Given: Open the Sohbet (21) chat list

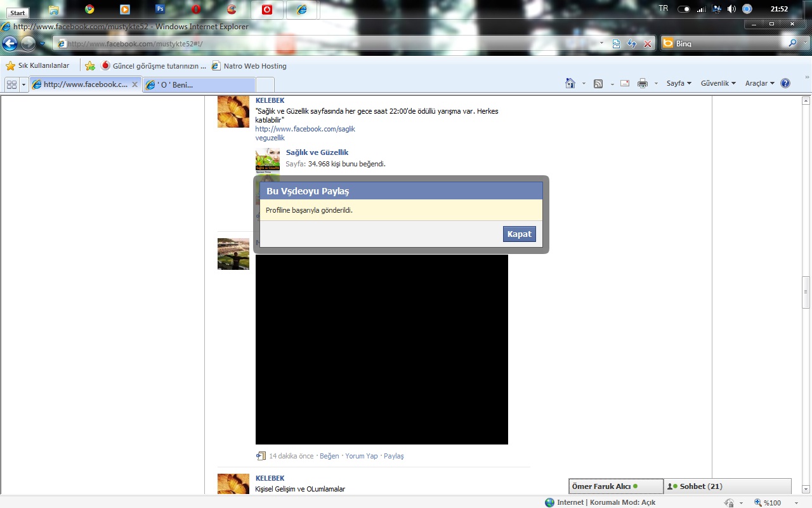Looking at the screenshot, I should pos(728,486).
